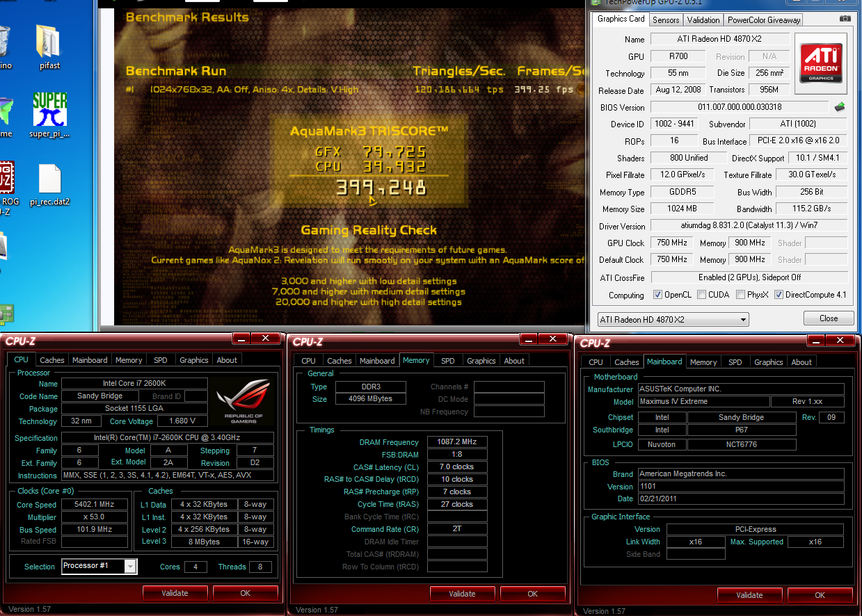Click the Southbridge value P67
Screen dimensions: 862x616
(741, 430)
